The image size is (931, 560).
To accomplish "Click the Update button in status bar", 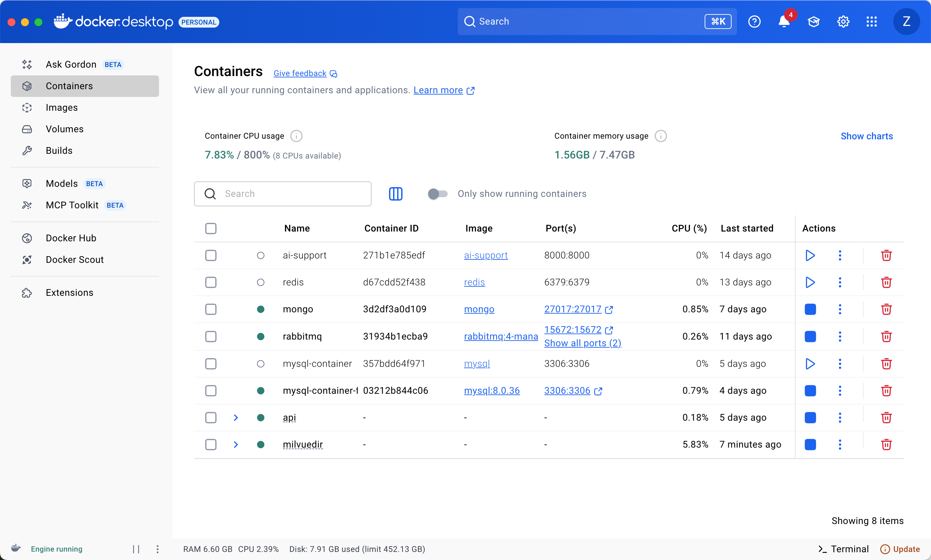I will tap(900, 549).
